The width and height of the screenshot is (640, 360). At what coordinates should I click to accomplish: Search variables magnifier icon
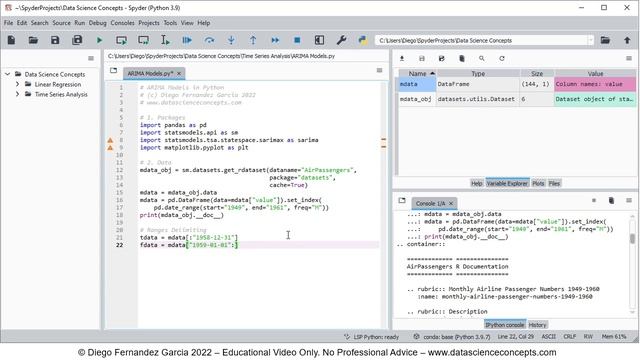[482, 59]
